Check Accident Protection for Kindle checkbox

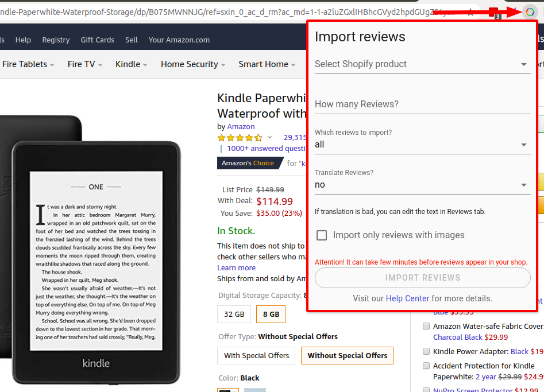426,366
